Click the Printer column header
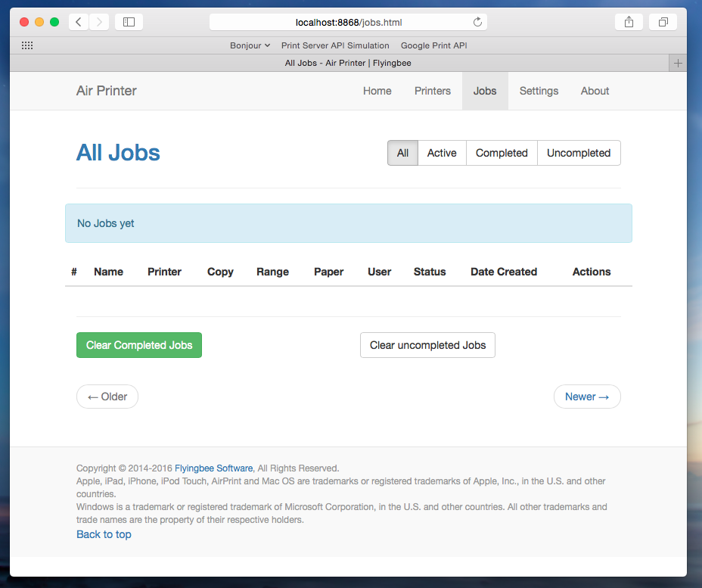 click(164, 272)
